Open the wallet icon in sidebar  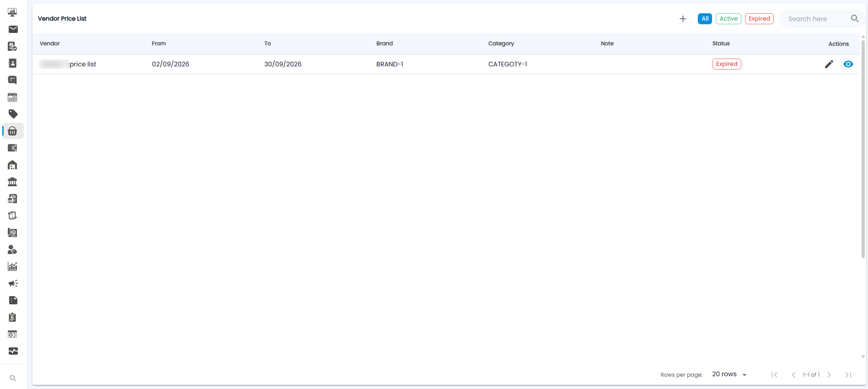(x=13, y=148)
